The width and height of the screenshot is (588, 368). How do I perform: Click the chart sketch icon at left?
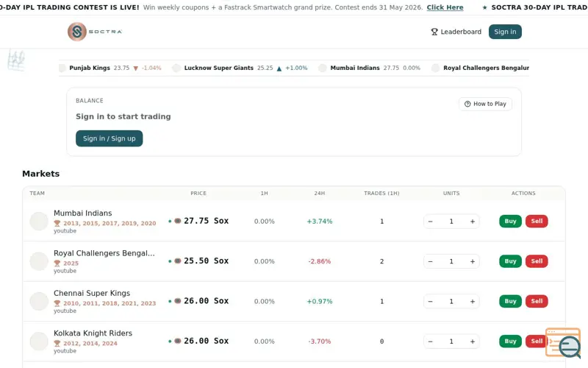[16, 60]
